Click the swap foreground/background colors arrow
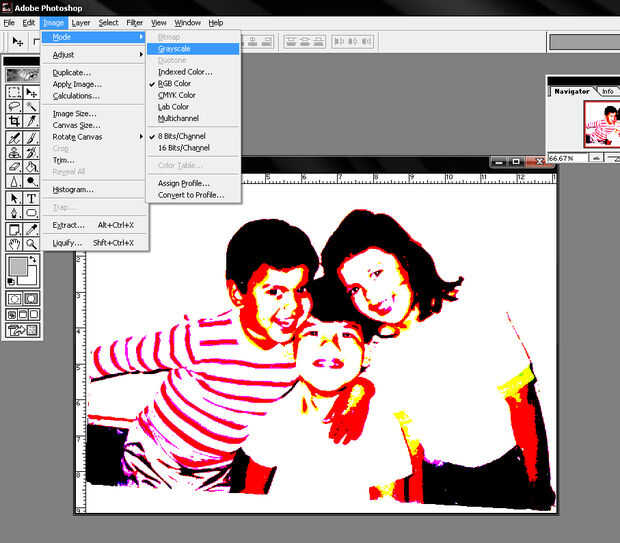 point(33,259)
